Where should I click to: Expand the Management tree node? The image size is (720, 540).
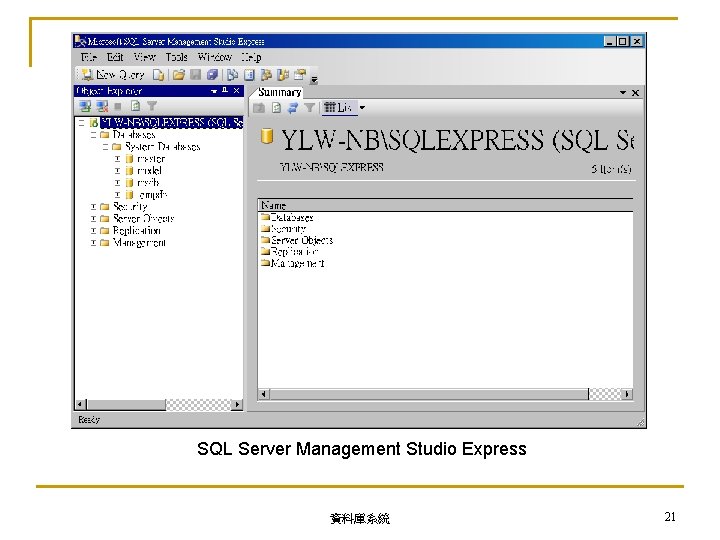(x=93, y=242)
